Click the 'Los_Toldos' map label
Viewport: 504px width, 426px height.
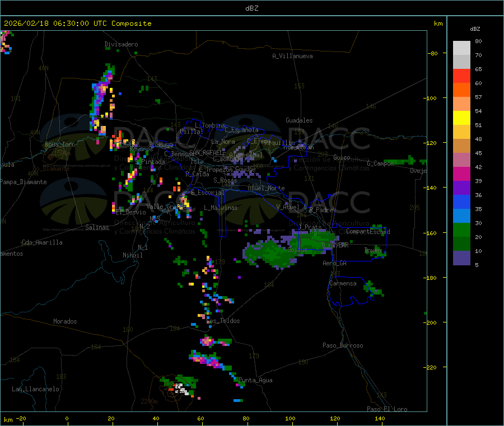coord(223,321)
